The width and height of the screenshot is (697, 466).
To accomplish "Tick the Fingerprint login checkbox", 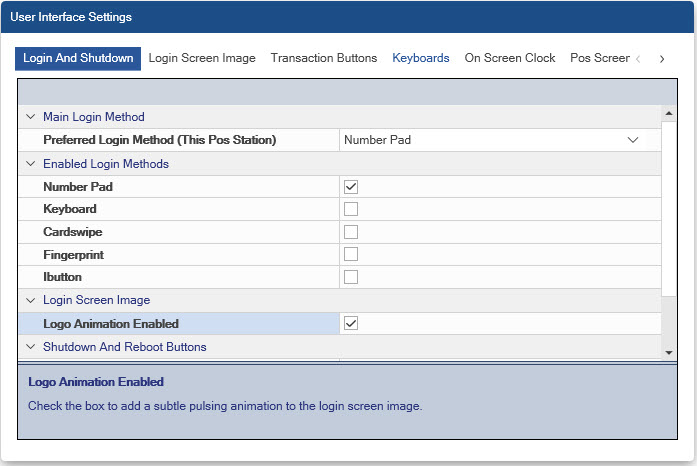I will [x=351, y=255].
